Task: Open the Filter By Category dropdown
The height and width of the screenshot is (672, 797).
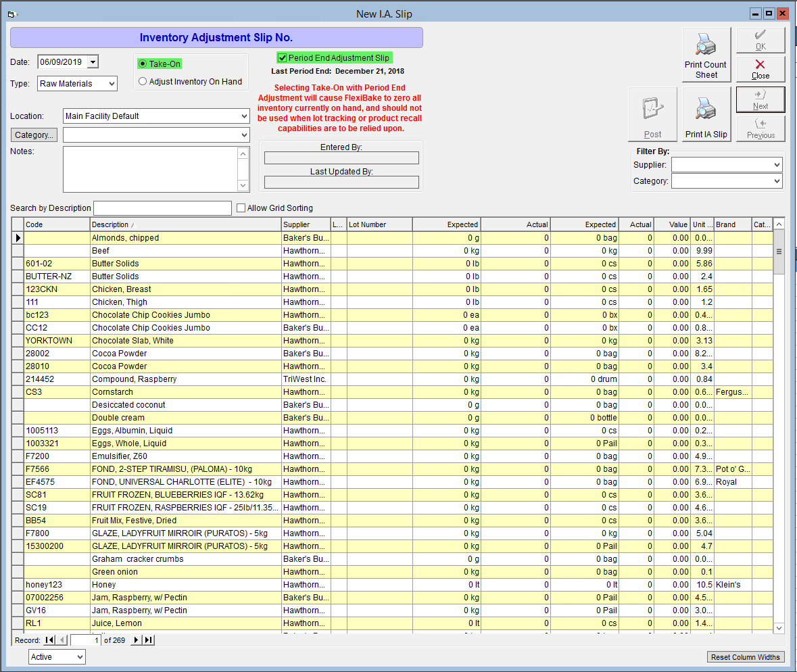Action: 776,181
